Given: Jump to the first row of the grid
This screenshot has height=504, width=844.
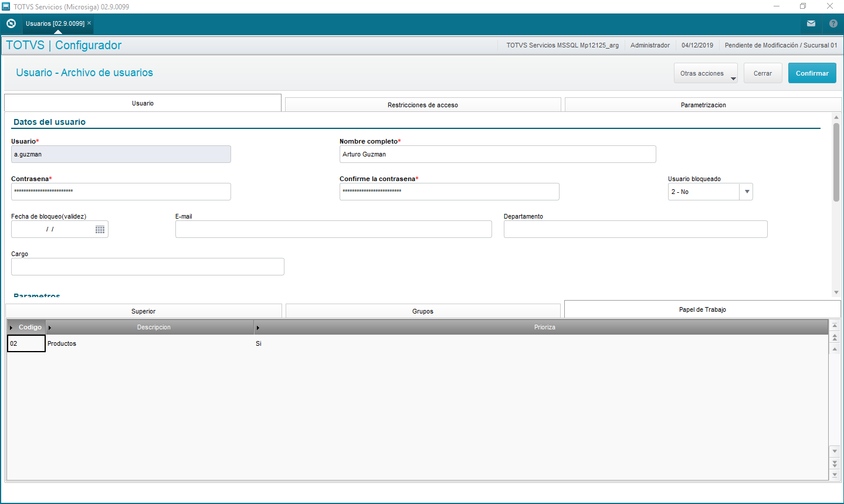Looking at the screenshot, I should coord(835,325).
